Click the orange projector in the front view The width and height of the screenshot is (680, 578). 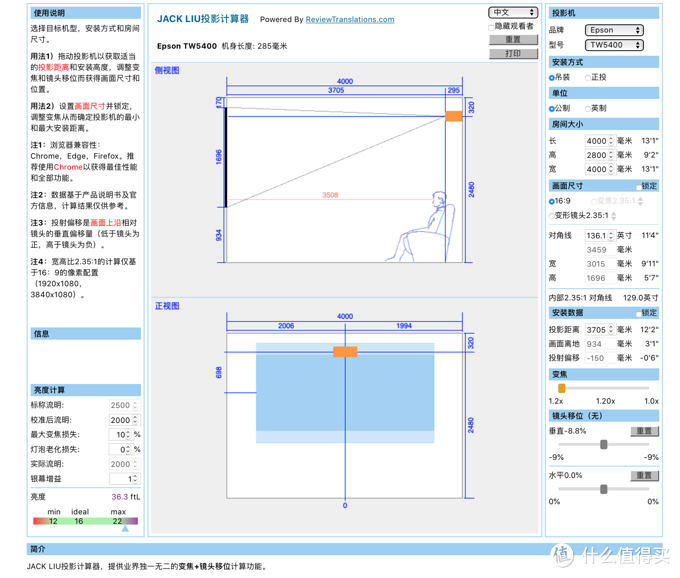(x=345, y=352)
